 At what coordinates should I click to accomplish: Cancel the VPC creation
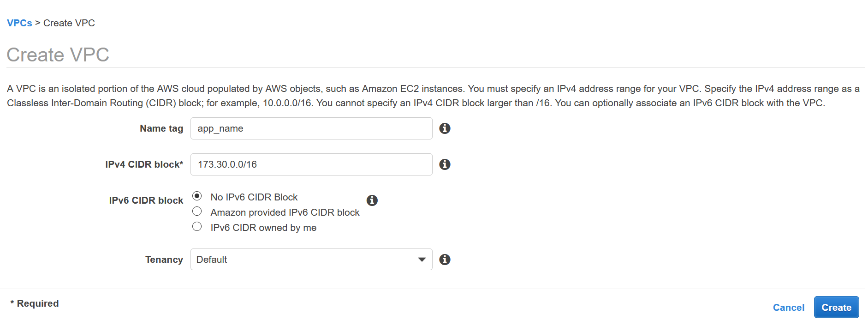[788, 308]
